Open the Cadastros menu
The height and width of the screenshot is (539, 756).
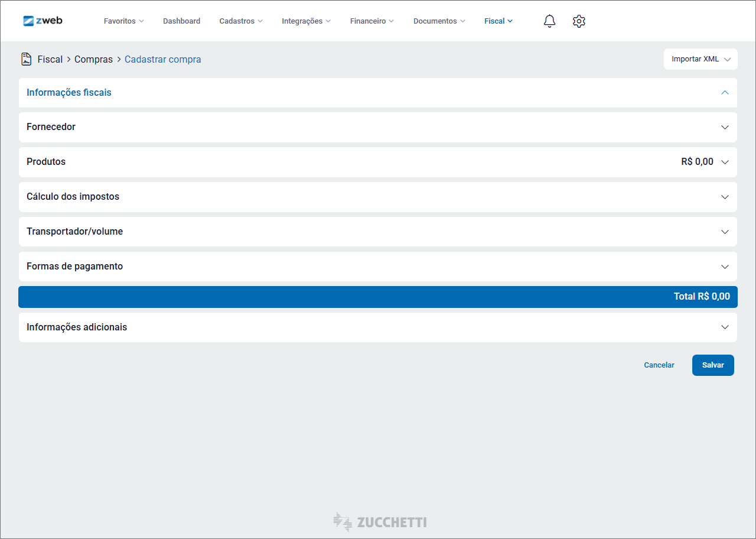pyautogui.click(x=240, y=21)
